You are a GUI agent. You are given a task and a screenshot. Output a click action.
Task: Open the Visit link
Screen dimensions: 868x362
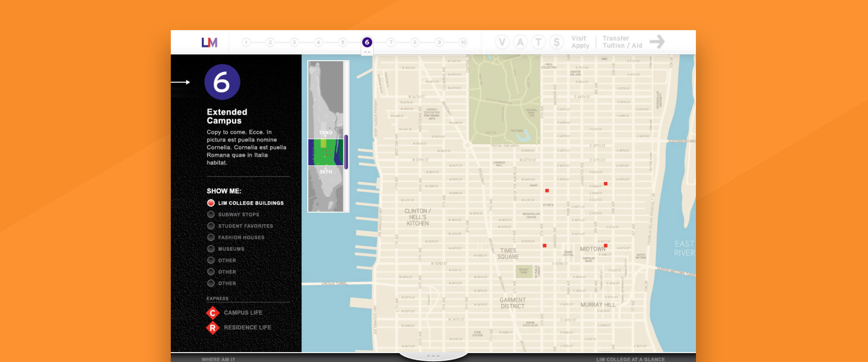[579, 38]
